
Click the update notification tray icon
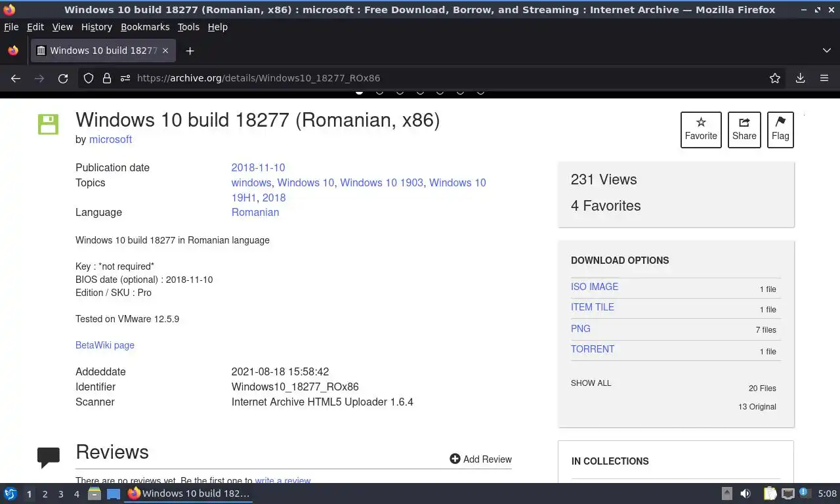tap(804, 492)
